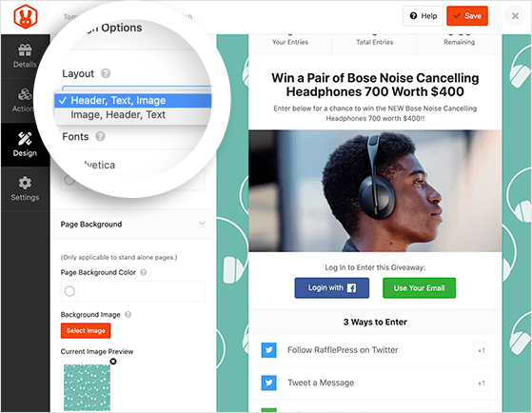
Task: Collapse the Page Background section
Action: pos(202,224)
